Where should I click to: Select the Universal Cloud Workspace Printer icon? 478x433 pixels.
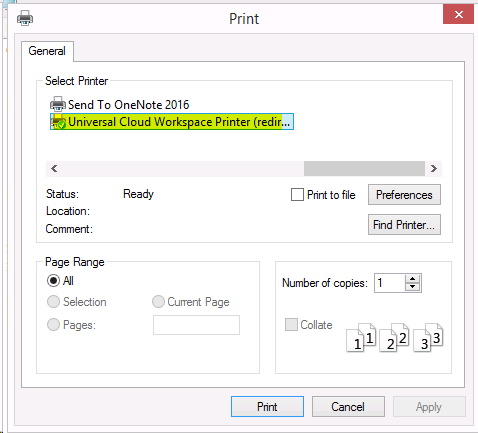tap(58, 122)
